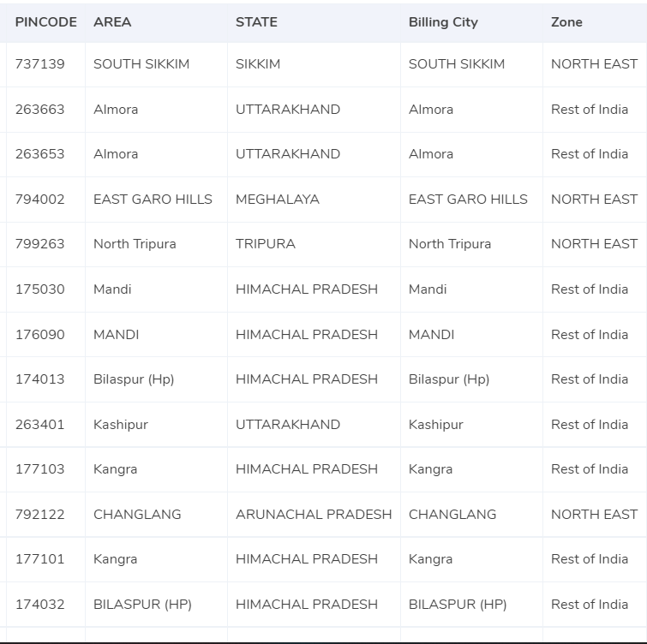Click North Tripura billing city cell
The height and width of the screenshot is (644, 647).
(471, 244)
